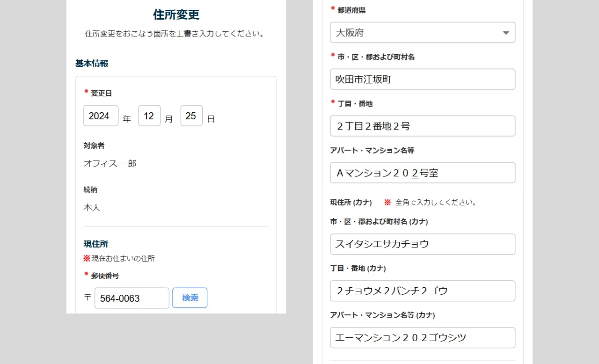
Task: Click the name オフィス 一郎
Action: 110,164
